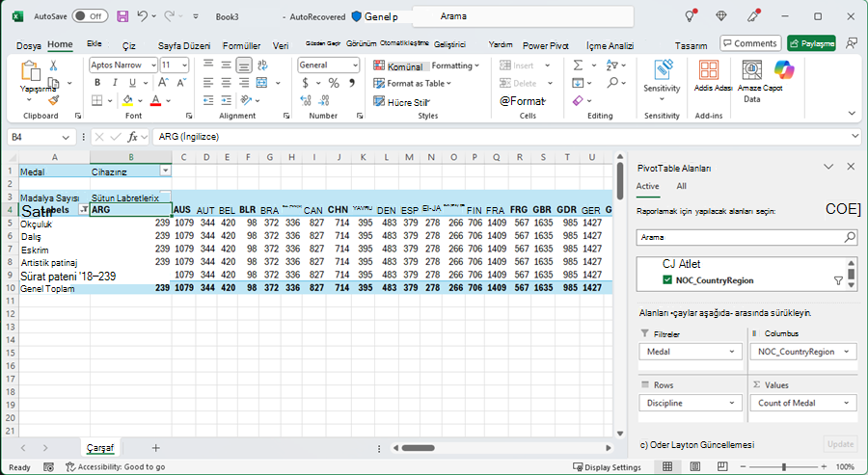Viewport: 868px width, 475px height.
Task: Select cell with Genel Toplam label
Action: 54,288
